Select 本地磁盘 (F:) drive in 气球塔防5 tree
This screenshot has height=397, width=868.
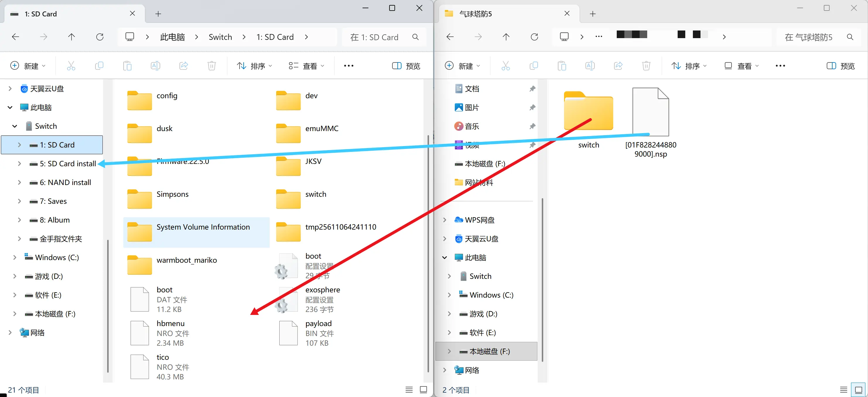[x=486, y=352]
